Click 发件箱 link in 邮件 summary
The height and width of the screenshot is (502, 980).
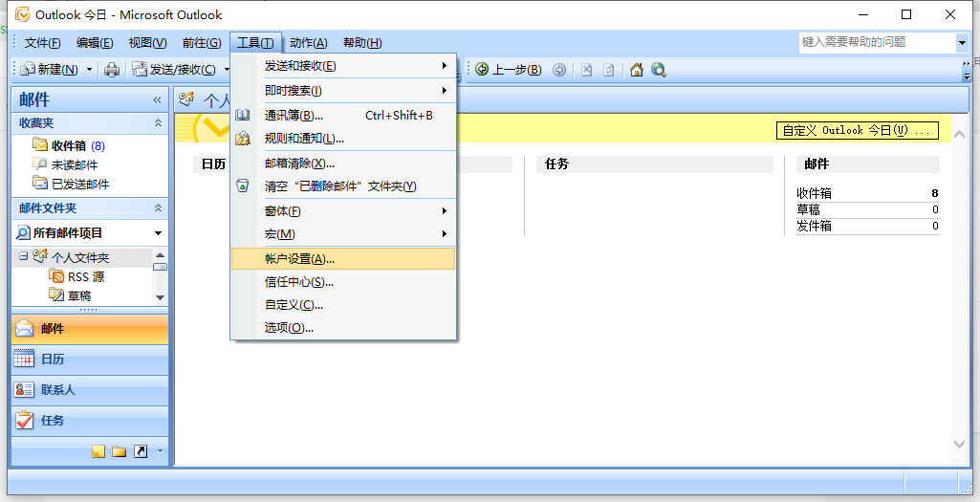point(814,226)
